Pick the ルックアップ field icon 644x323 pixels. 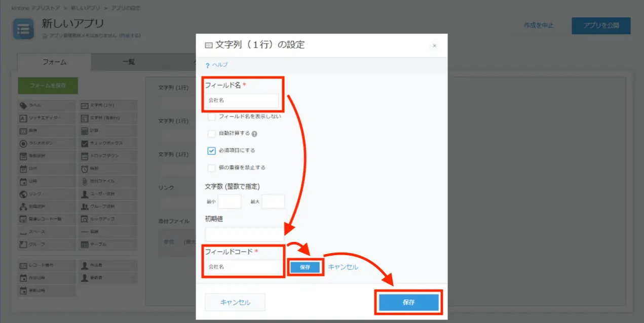[85, 219]
